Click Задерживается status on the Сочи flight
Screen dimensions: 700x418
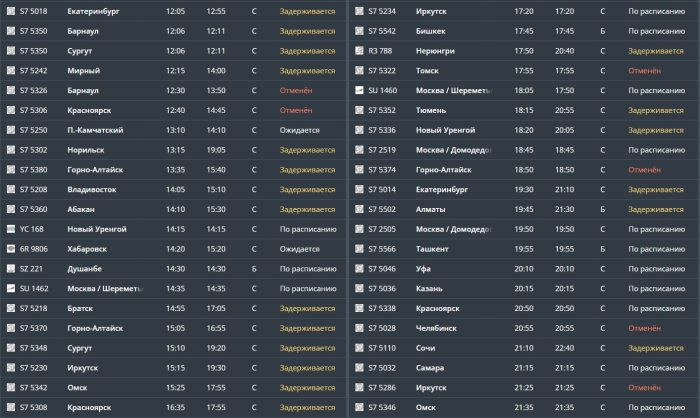pyautogui.click(x=656, y=347)
